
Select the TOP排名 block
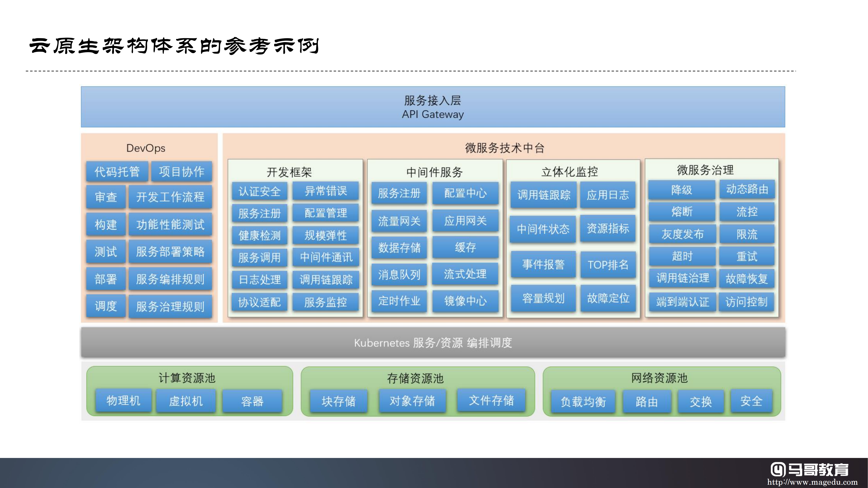(x=608, y=265)
